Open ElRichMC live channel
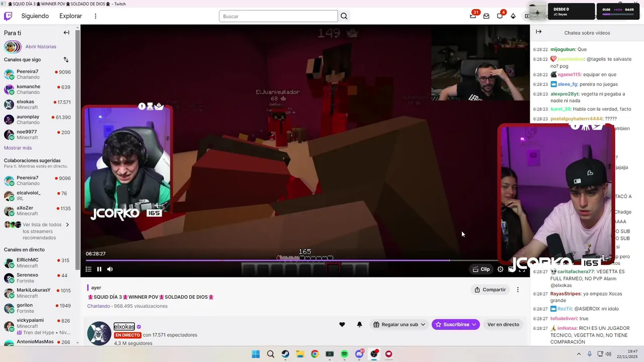Viewport: 644px width, 362px height. coord(38,262)
